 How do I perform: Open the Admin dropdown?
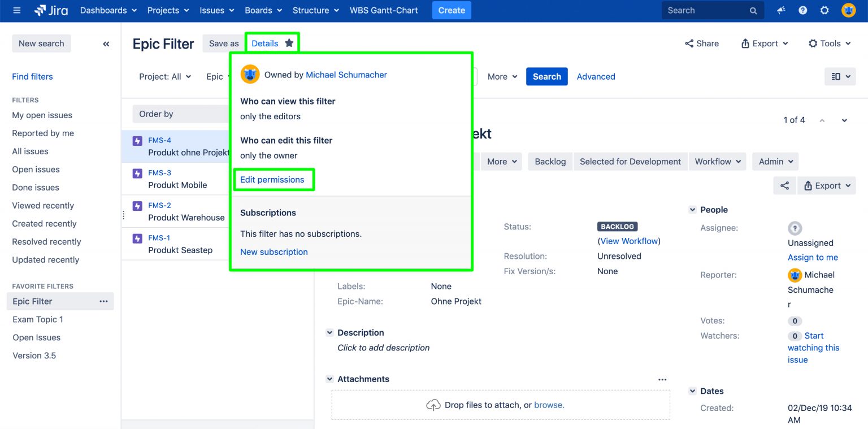tap(775, 161)
